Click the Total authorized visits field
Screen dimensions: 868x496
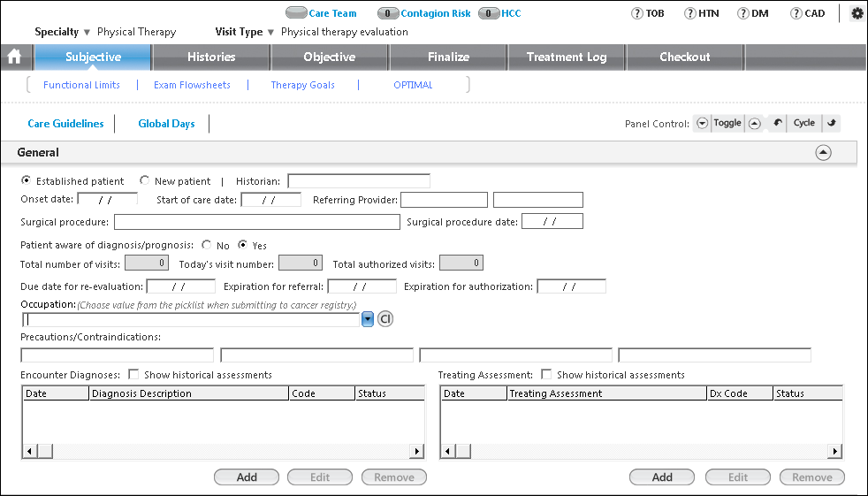point(461,263)
